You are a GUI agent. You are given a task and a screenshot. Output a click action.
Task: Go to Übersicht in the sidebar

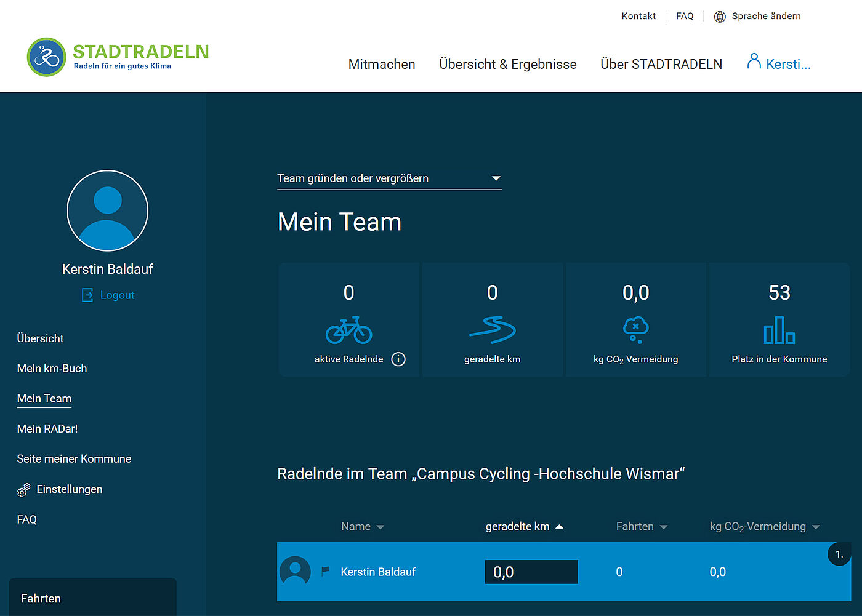click(x=40, y=338)
